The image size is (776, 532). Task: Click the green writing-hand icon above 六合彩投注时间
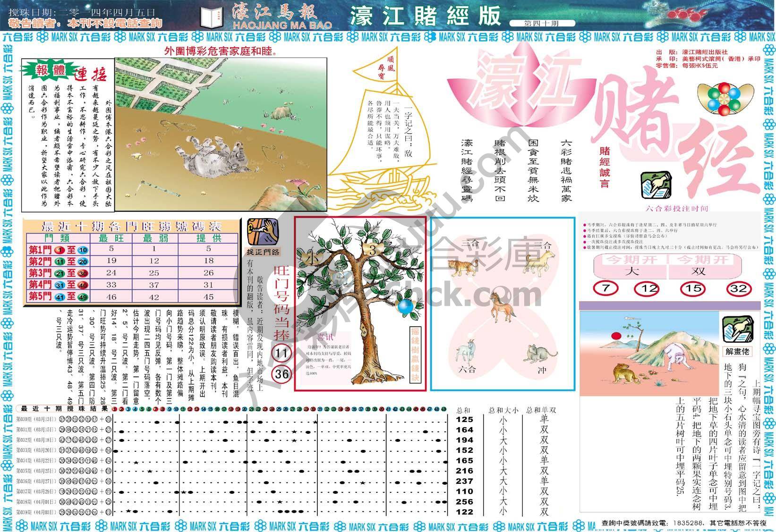(x=657, y=186)
